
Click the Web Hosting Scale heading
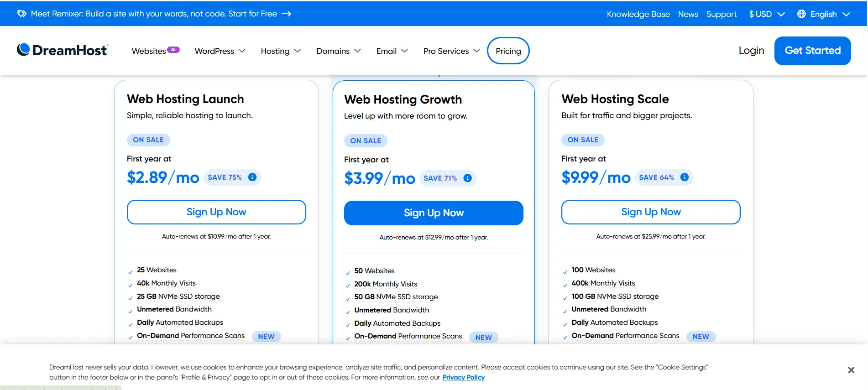coord(615,99)
